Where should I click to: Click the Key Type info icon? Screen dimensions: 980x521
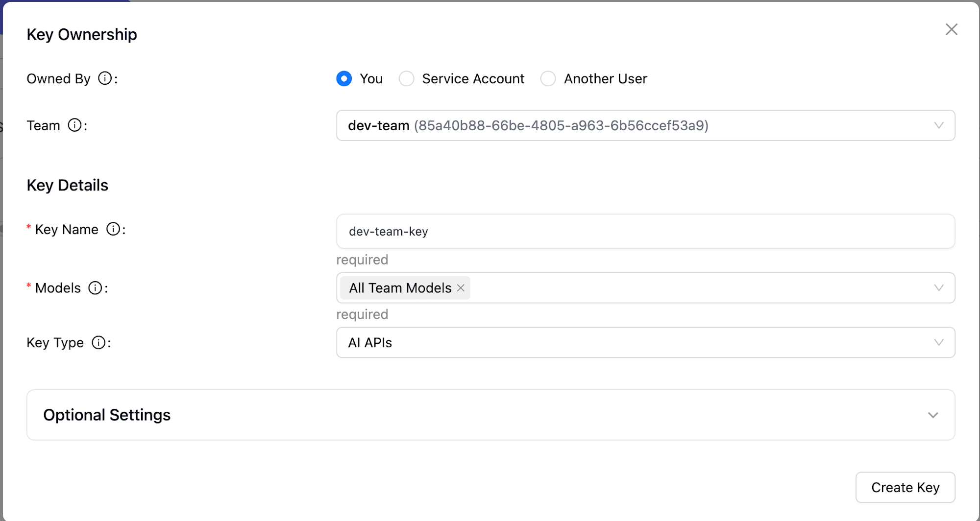[98, 343]
